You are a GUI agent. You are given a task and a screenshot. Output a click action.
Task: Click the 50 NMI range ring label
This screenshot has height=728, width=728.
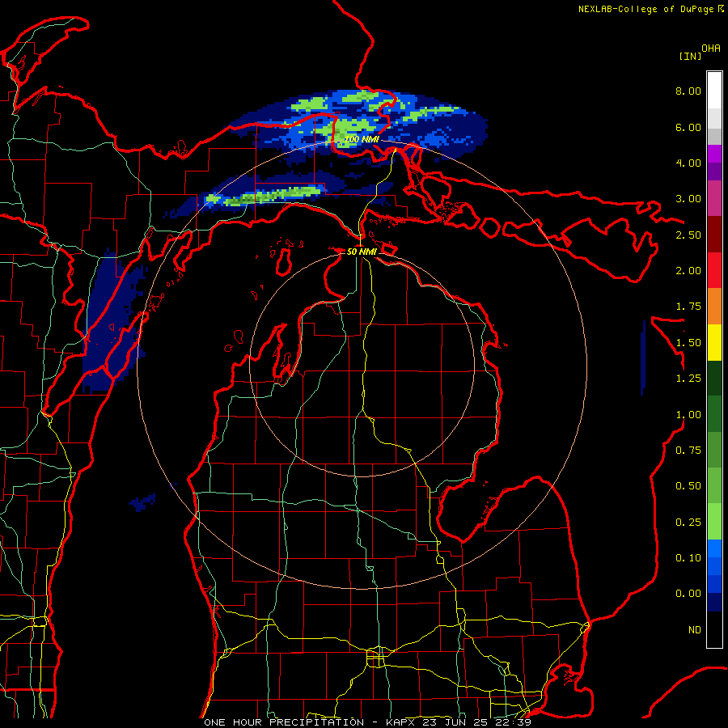[362, 252]
